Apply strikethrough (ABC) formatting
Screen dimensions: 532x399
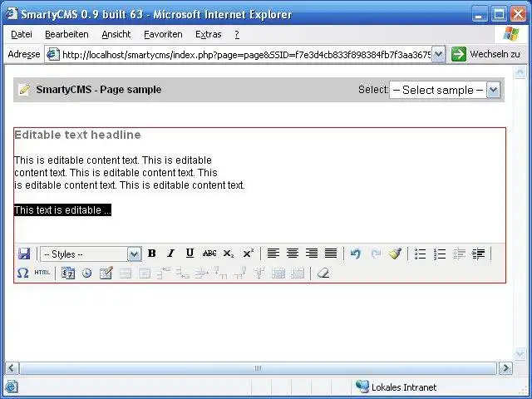(209, 253)
